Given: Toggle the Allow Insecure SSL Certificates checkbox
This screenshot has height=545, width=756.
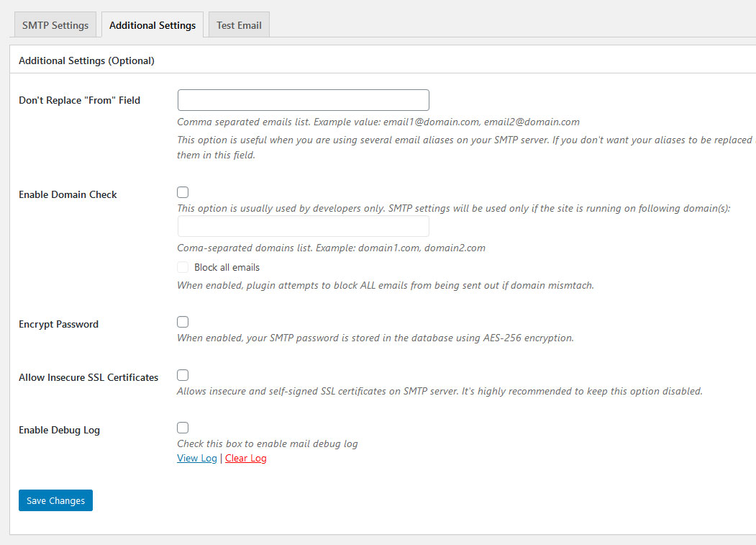Looking at the screenshot, I should [x=183, y=375].
